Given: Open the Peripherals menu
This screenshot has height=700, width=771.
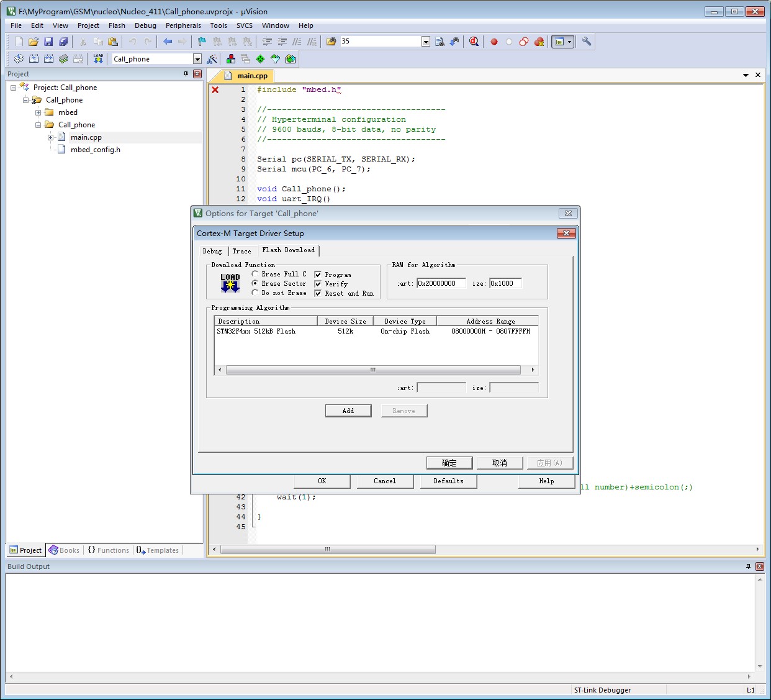Looking at the screenshot, I should [x=183, y=25].
